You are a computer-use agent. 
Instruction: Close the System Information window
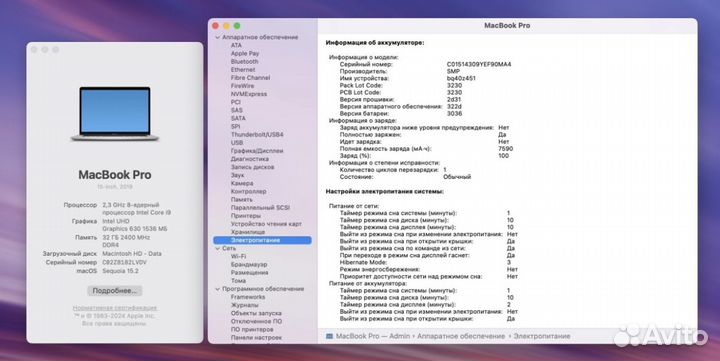pyautogui.click(x=216, y=26)
